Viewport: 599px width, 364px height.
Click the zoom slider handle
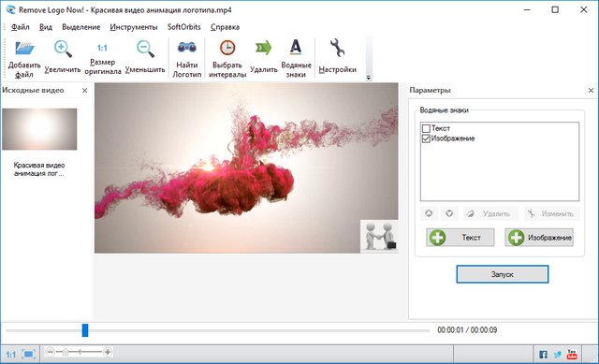tap(66, 352)
